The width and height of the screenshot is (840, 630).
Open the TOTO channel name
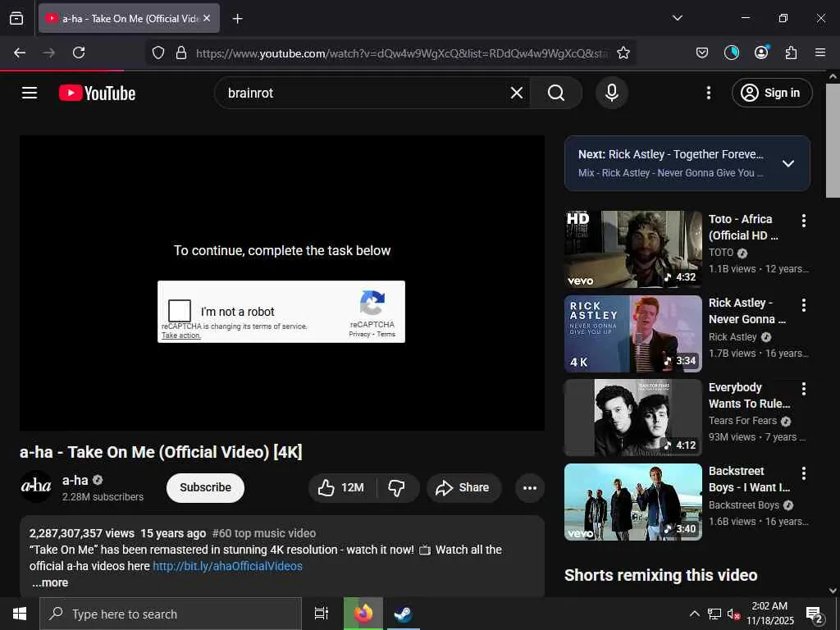(x=720, y=253)
